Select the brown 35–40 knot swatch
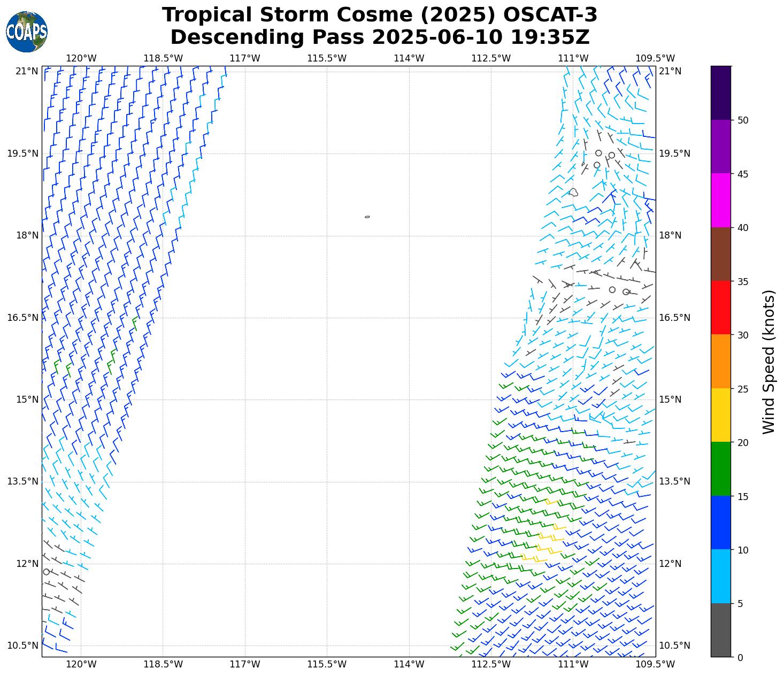 [720, 254]
